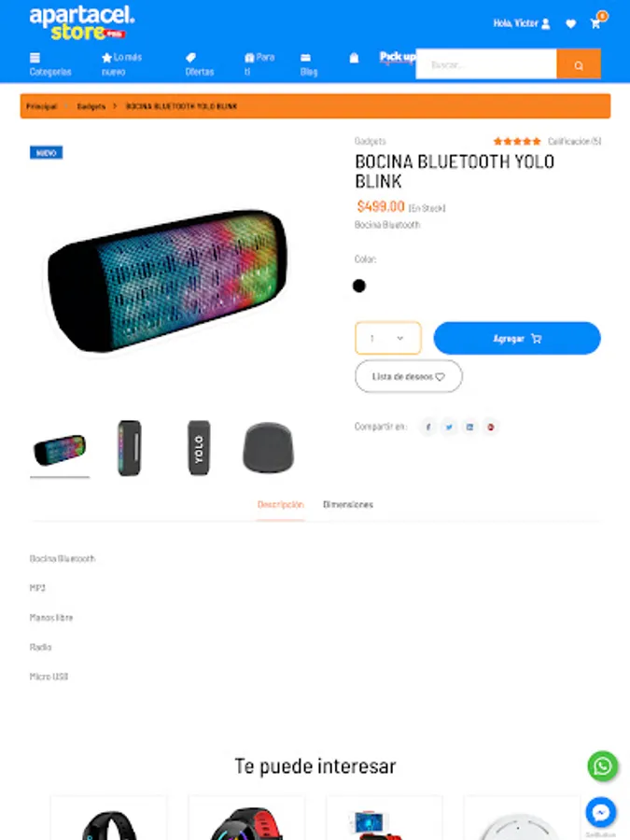Open the shopping cart icon
The image size is (630, 840).
pyautogui.click(x=595, y=23)
